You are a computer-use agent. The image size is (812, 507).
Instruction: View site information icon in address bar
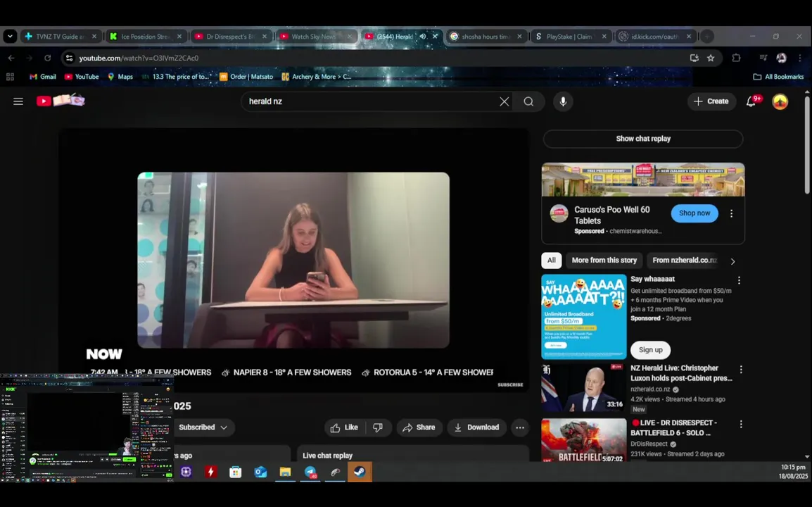coord(69,58)
